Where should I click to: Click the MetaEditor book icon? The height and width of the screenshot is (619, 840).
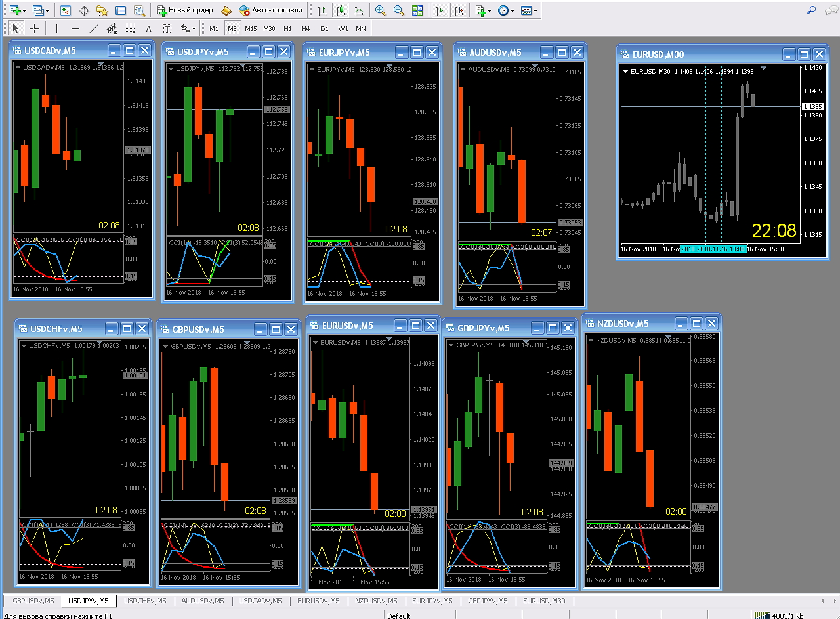pyautogui.click(x=226, y=11)
